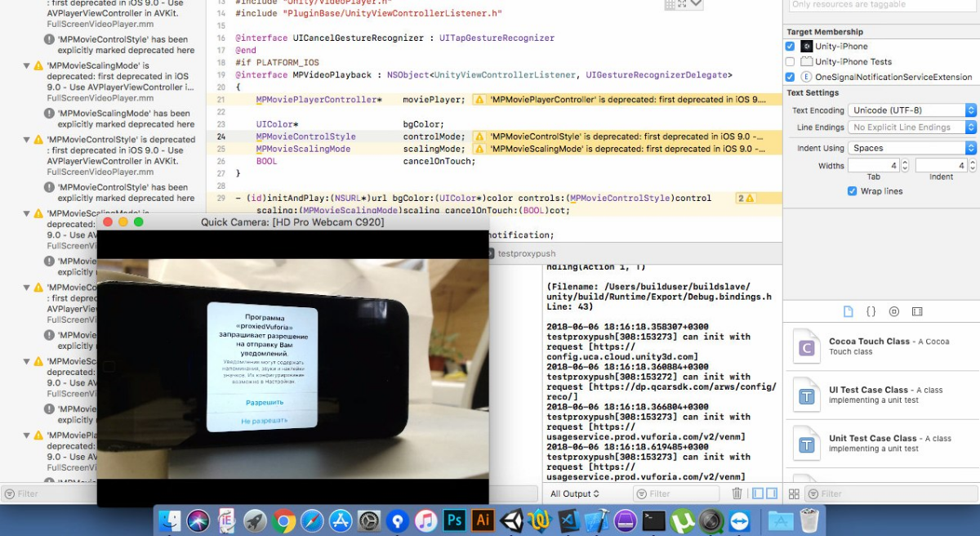980x536 pixels.
Task: Uncheck Unity-iPhone target membership
Action: pyautogui.click(x=790, y=47)
